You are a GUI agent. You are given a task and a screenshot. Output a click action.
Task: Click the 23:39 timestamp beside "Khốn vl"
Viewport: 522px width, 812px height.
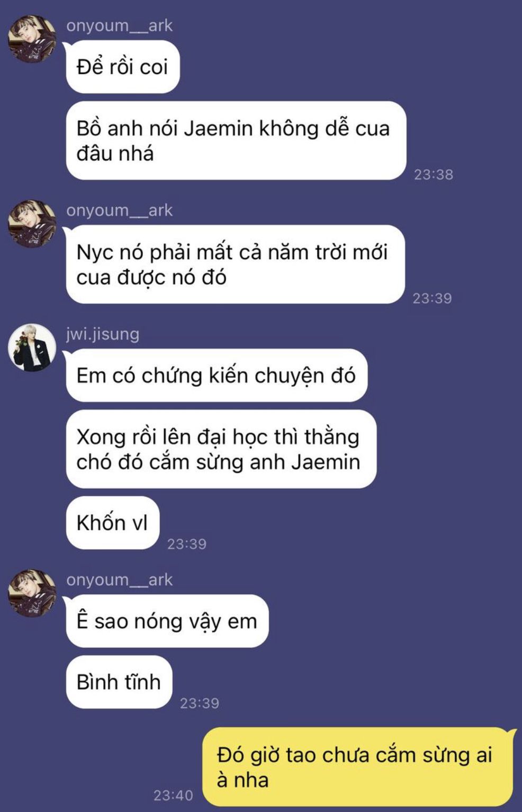(187, 544)
